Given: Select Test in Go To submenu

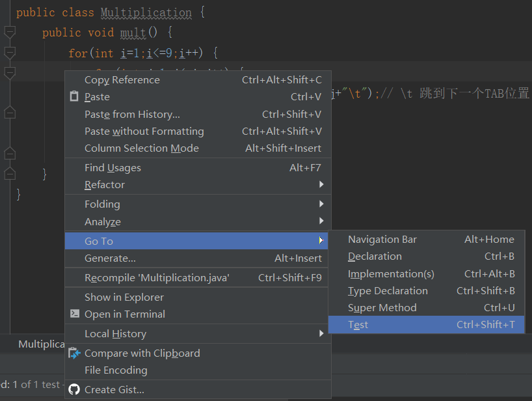Looking at the screenshot, I should 427,325.
